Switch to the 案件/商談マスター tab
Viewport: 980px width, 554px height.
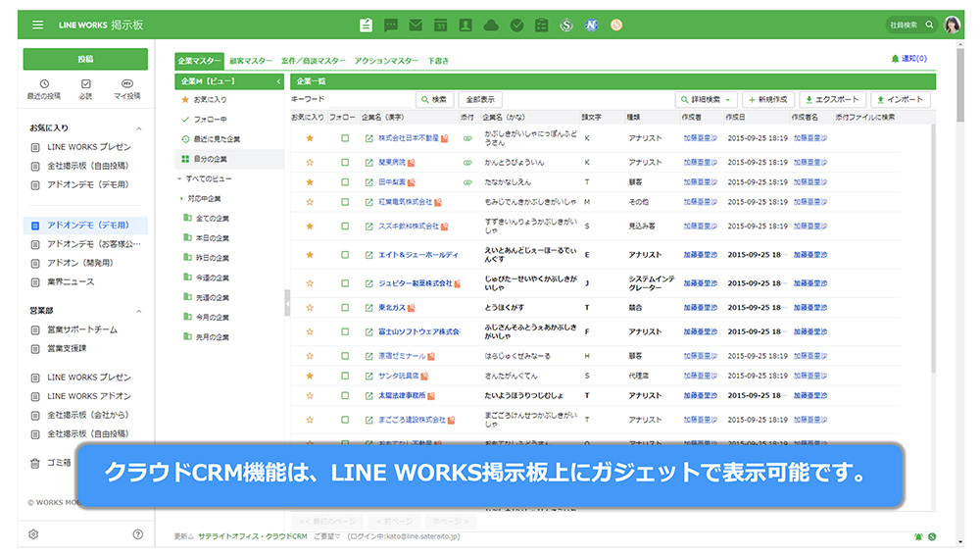point(314,61)
